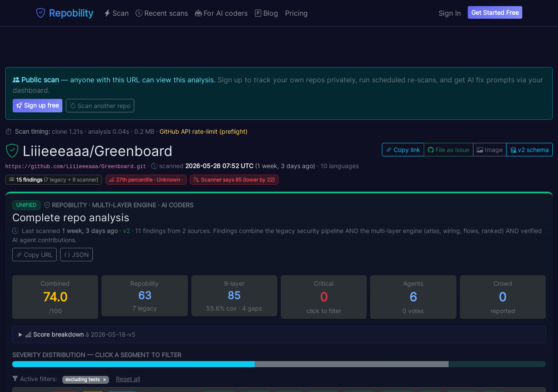Open the Greenboard.git GitHub URL
Image resolution: width=558 pixels, height=392 pixels.
(x=76, y=166)
